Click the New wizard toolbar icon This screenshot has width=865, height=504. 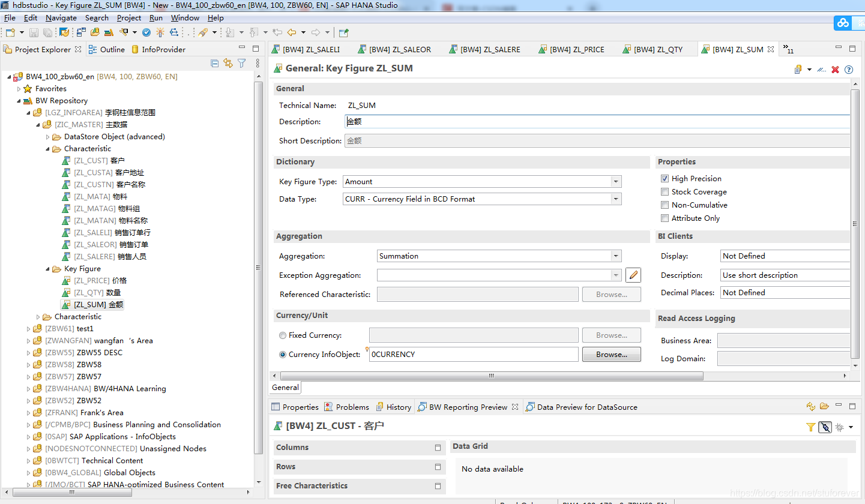10,32
